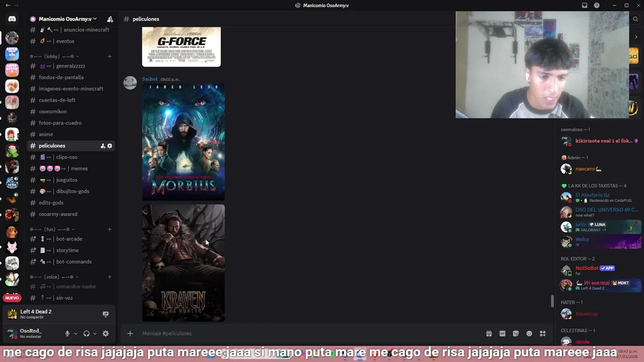Open the inbox icon in title bar
This screenshot has height=362, width=644.
585,6
